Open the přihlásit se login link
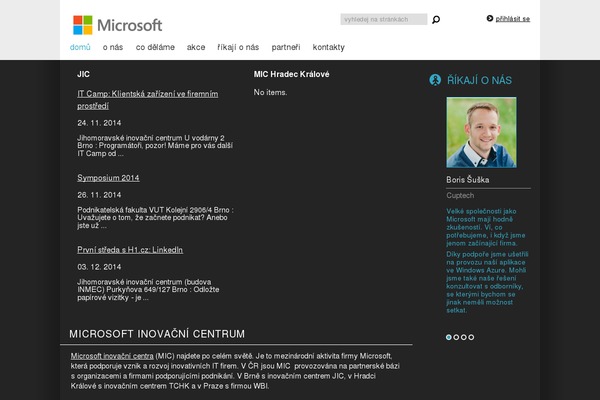 coord(513,19)
